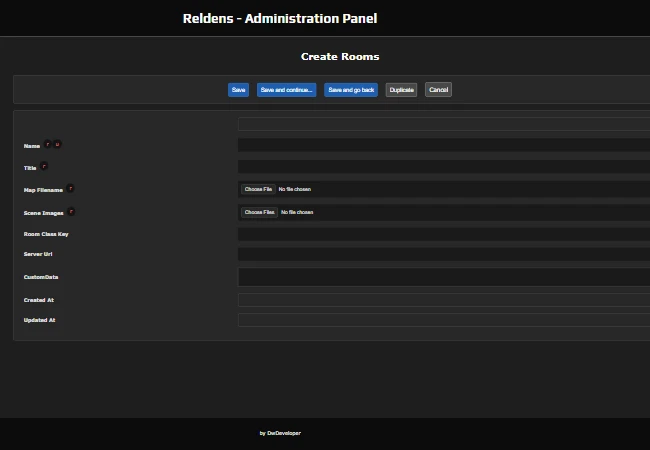Click Save and go back button
The width and height of the screenshot is (650, 450).
tap(351, 90)
